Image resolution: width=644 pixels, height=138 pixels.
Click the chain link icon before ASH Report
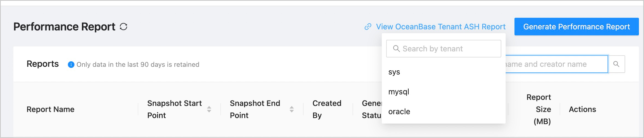tap(368, 27)
